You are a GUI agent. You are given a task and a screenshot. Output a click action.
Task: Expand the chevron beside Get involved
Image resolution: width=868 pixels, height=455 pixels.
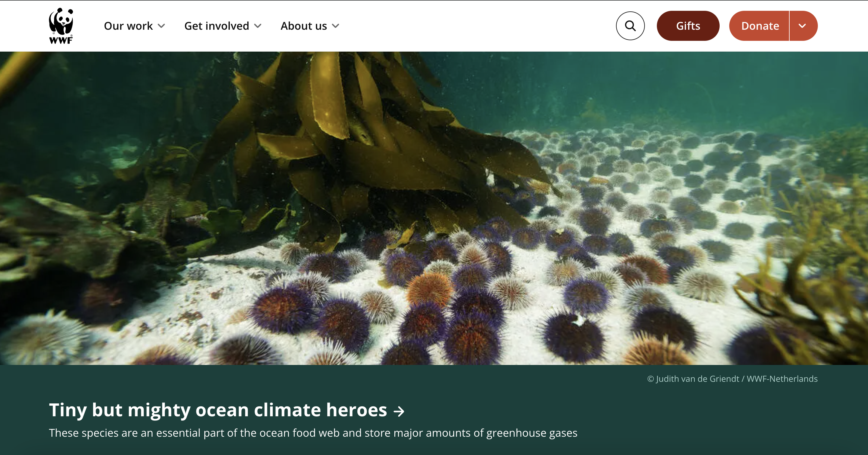click(258, 26)
